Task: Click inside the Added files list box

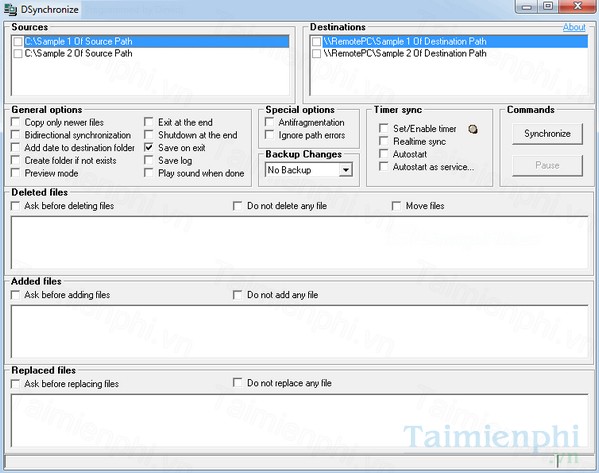Action: tap(300, 331)
